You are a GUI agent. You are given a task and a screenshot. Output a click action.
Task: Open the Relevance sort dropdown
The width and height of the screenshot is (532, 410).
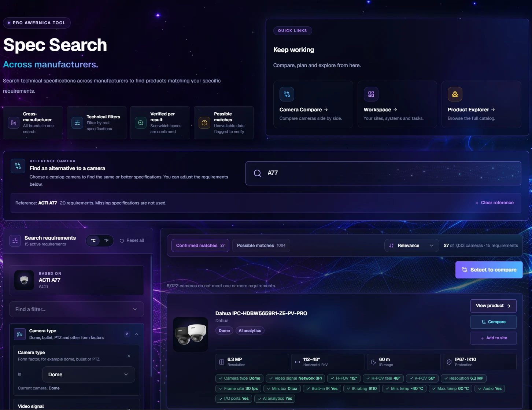click(x=411, y=245)
